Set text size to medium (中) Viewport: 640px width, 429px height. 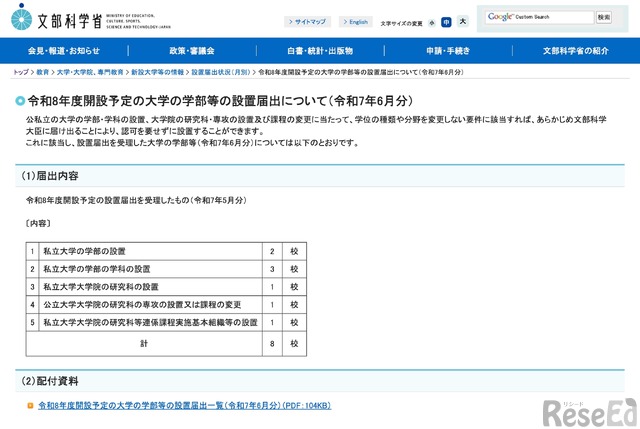(x=446, y=22)
